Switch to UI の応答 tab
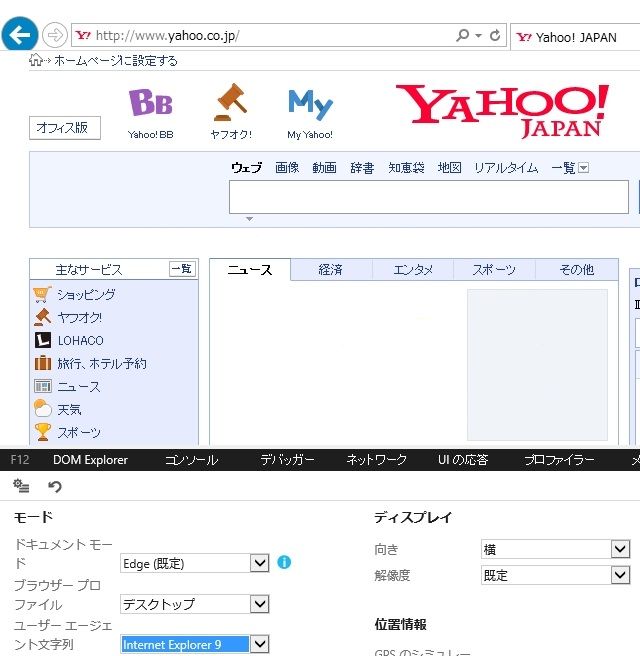Image resolution: width=640 pixels, height=656 pixels. click(463, 460)
